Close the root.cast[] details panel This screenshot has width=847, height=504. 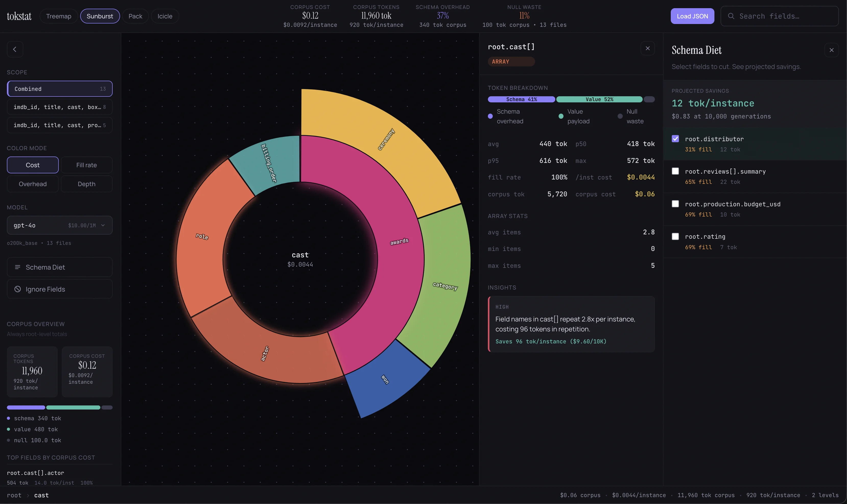[x=647, y=48]
